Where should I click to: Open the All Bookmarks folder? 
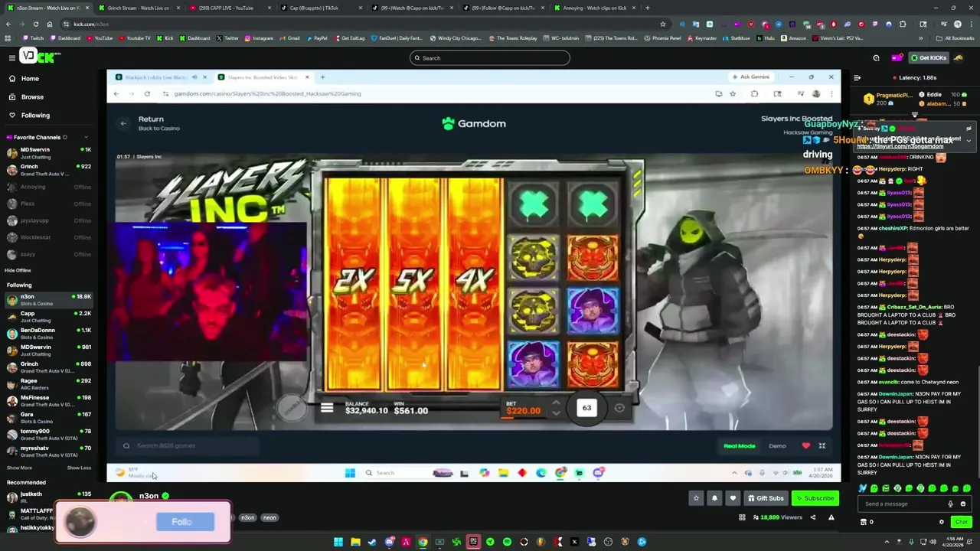click(x=956, y=38)
